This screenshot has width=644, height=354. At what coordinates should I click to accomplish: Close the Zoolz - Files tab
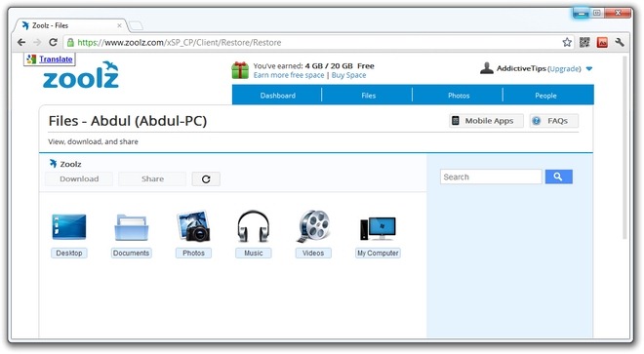pyautogui.click(x=119, y=25)
